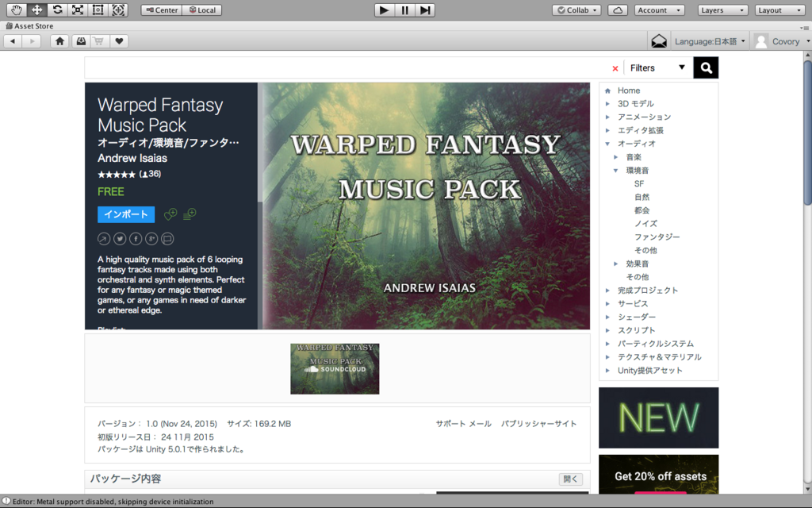Click the asset search field
This screenshot has height=508, width=812.
point(347,68)
